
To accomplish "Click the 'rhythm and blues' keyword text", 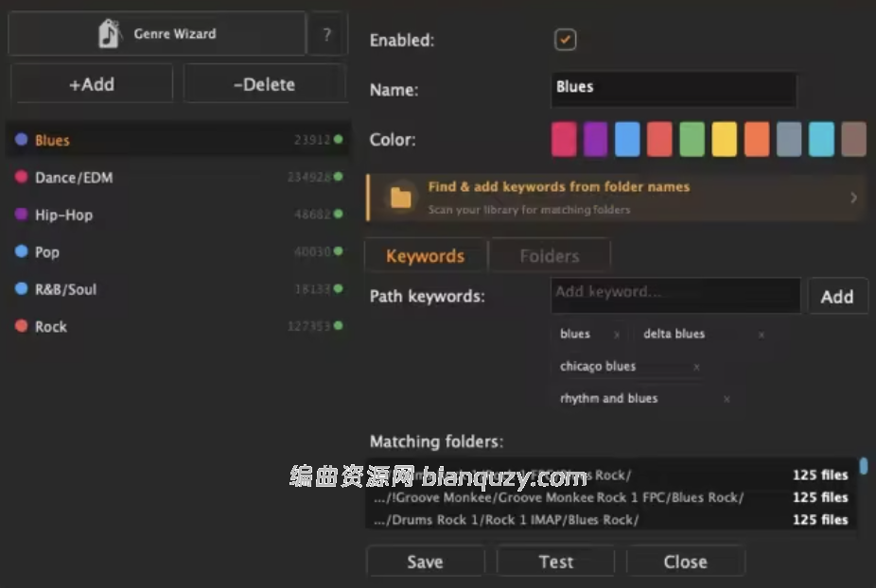I will [608, 398].
